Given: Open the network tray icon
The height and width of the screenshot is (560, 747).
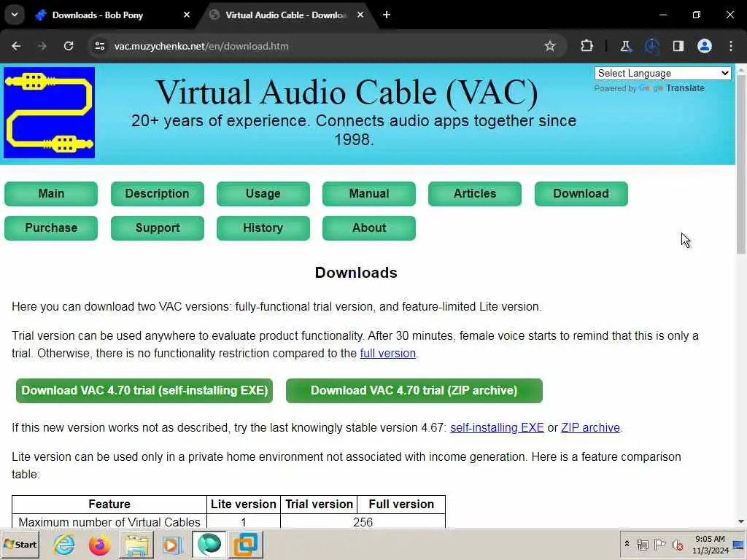Looking at the screenshot, I should point(643,544).
